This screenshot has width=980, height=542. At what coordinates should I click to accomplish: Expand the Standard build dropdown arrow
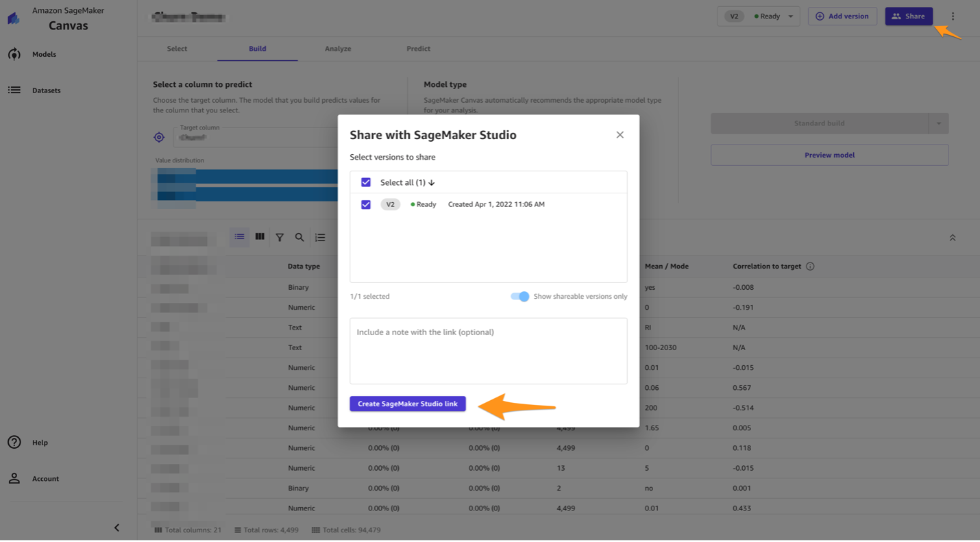939,124
